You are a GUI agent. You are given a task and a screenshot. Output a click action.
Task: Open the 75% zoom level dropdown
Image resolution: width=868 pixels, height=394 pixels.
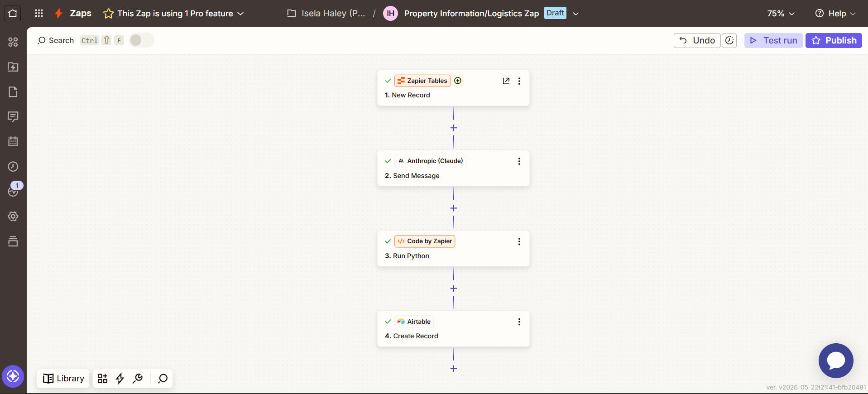coord(781,14)
